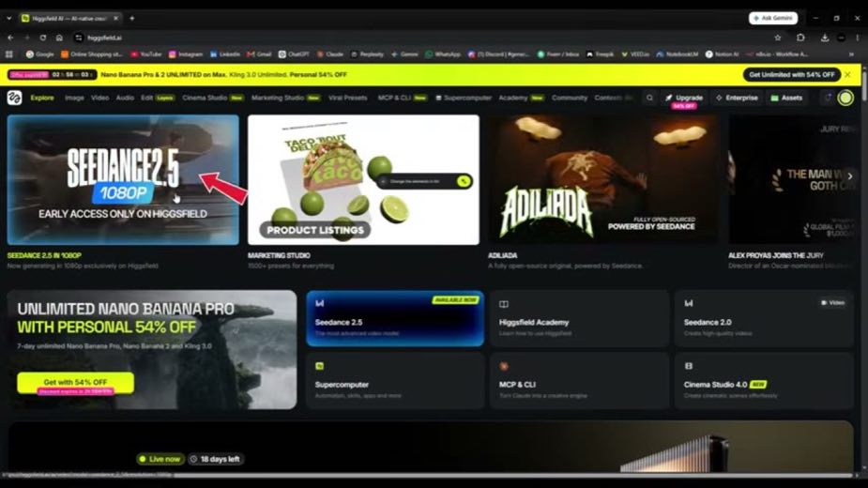Open the Seedance 2.5 1080P hero thumbnail
Image resolution: width=868 pixels, height=488 pixels.
coord(123,179)
